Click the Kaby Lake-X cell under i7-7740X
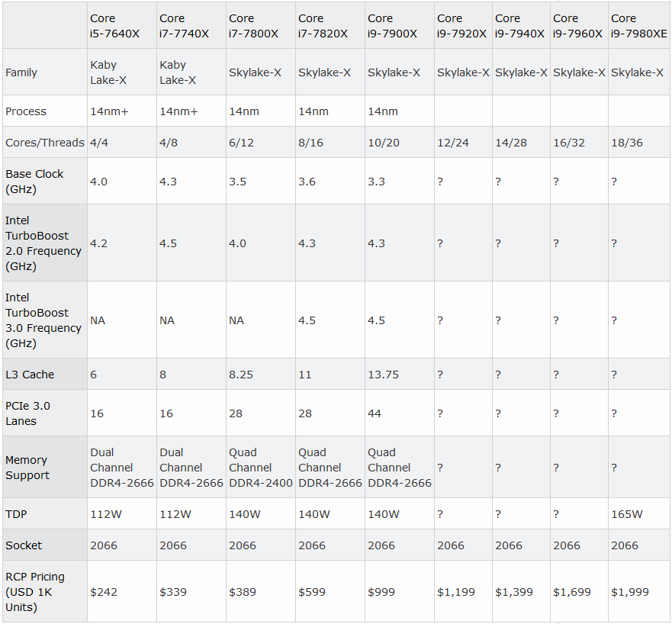Screen dimensions: 672x624 coord(191,72)
